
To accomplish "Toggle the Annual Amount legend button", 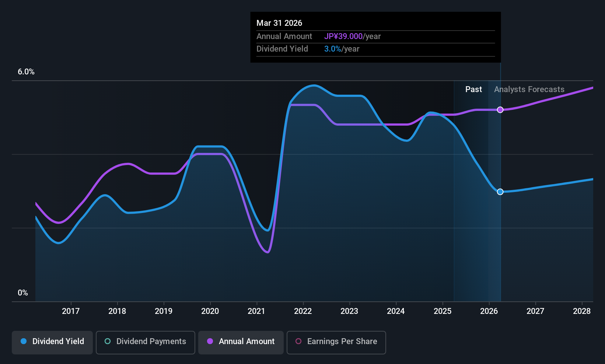I will (241, 342).
